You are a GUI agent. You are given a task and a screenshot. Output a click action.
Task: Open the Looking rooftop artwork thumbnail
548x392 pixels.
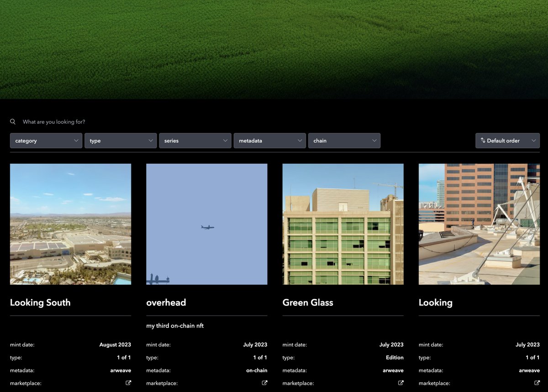point(479,224)
